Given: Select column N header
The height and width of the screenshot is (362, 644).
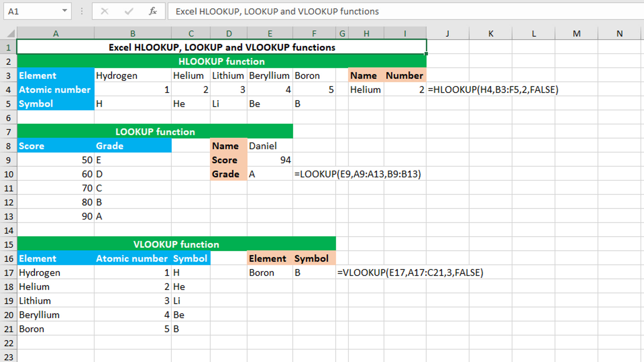Looking at the screenshot, I should 620,34.
